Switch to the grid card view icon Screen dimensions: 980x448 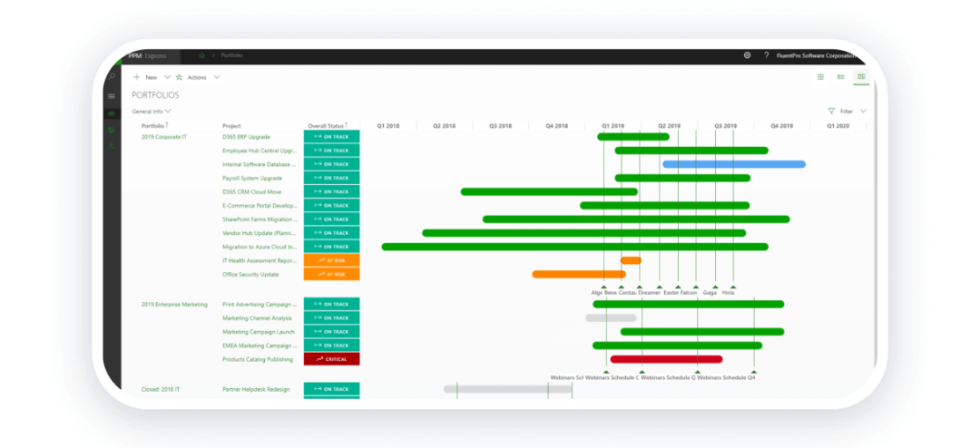820,77
